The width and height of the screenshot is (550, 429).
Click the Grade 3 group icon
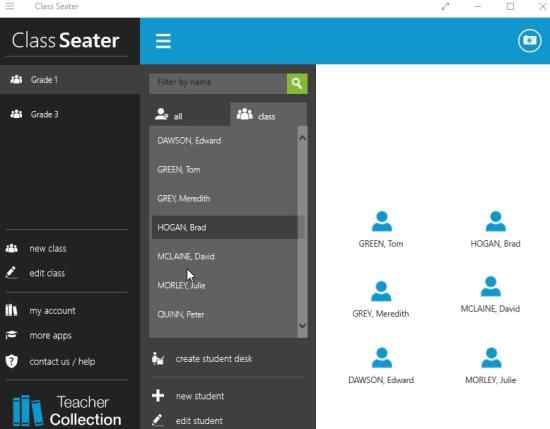click(16, 114)
